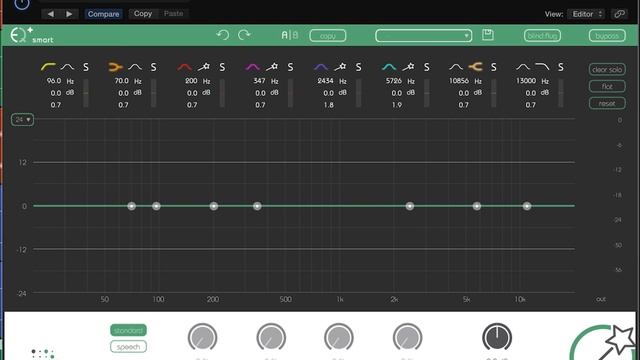Click the clear solo button

click(x=607, y=69)
